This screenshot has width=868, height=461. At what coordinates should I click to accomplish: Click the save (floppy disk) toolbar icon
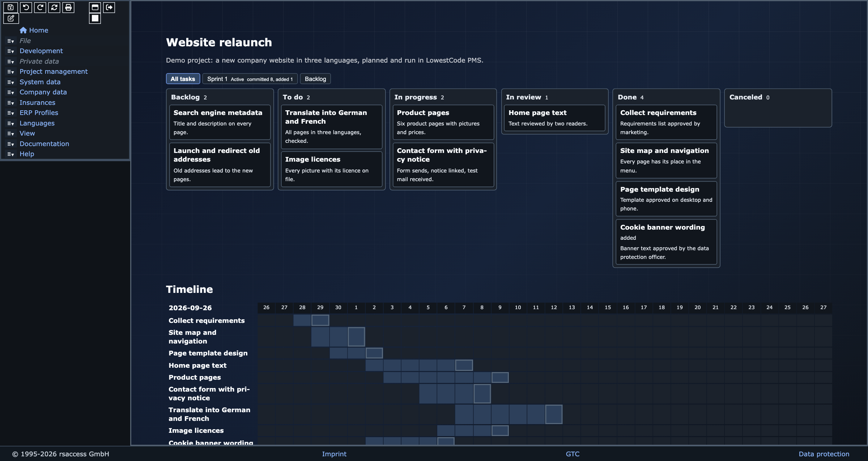[10, 7]
